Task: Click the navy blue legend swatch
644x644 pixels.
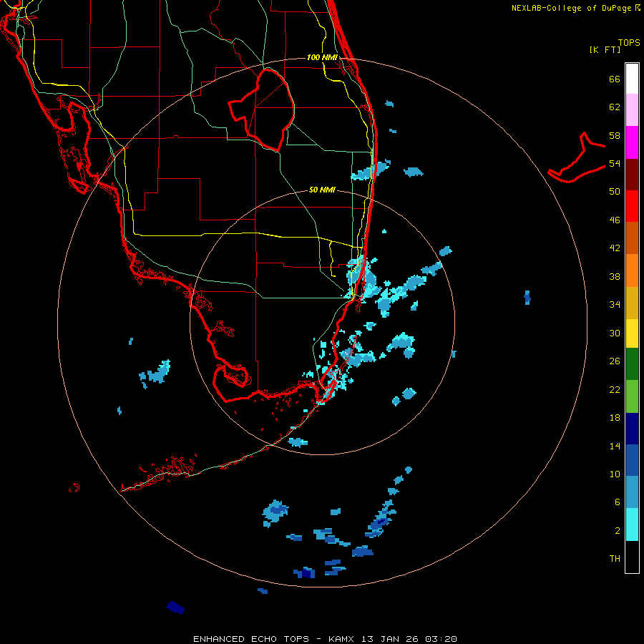Action: (x=632, y=429)
